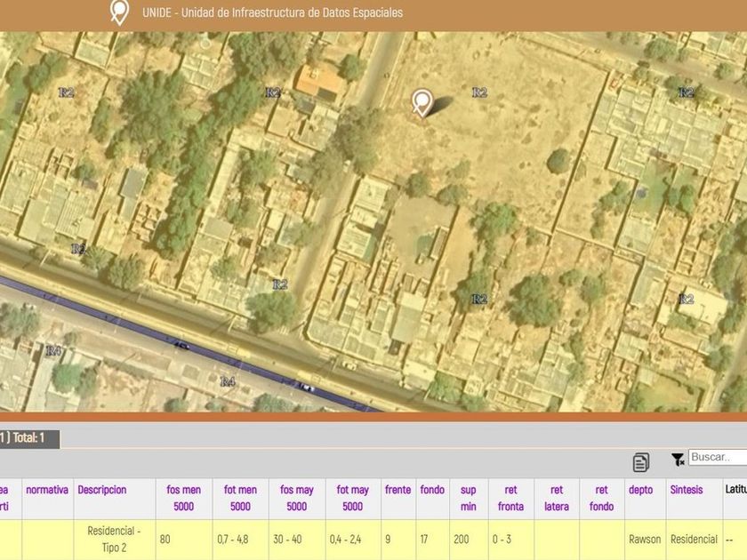Open the UNIDE Unidad de Infraestructura title link
Screen dimensions: 747x560
tap(272, 12)
